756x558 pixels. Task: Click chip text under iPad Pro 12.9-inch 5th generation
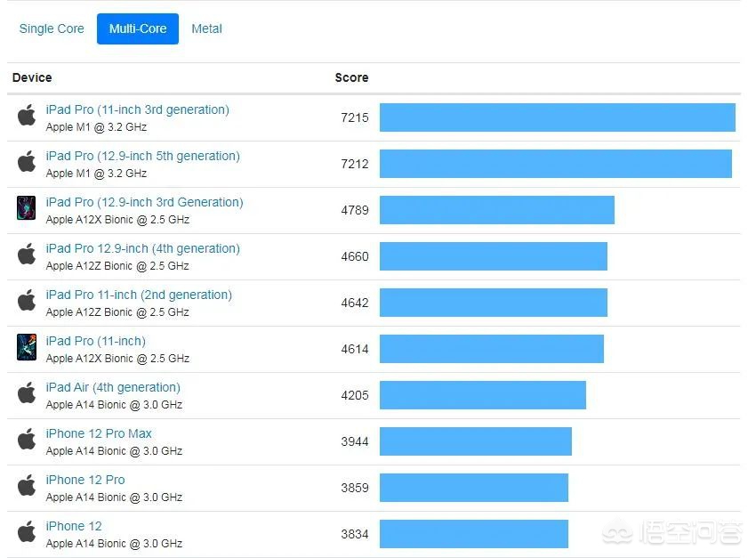pyautogui.click(x=96, y=174)
